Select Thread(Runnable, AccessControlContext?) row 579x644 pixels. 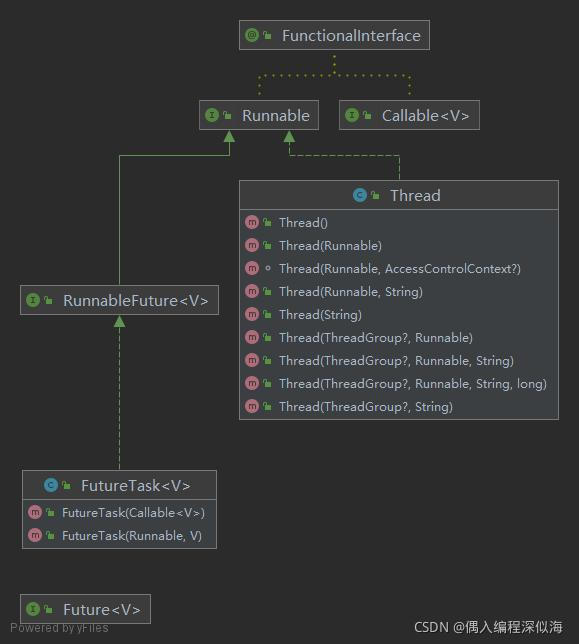tap(399, 269)
